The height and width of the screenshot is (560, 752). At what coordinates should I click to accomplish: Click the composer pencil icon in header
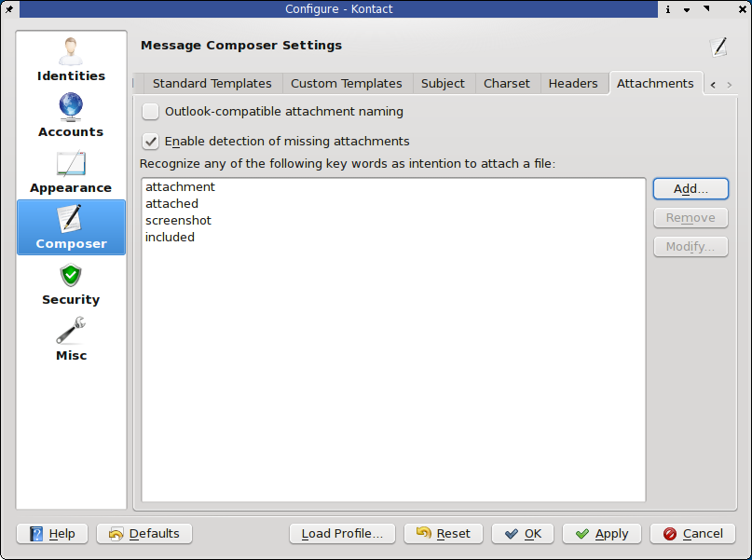click(x=718, y=46)
